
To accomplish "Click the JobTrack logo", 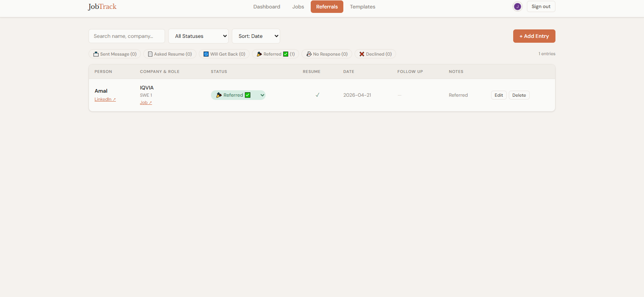I will click(102, 6).
